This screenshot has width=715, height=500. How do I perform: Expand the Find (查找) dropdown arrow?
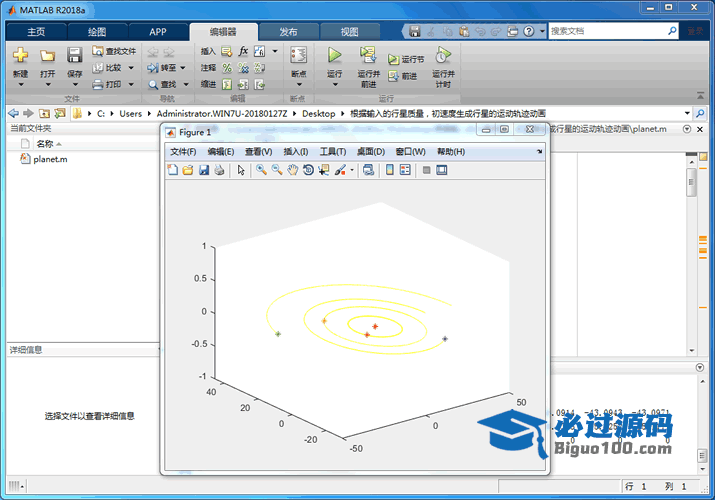tap(186, 84)
